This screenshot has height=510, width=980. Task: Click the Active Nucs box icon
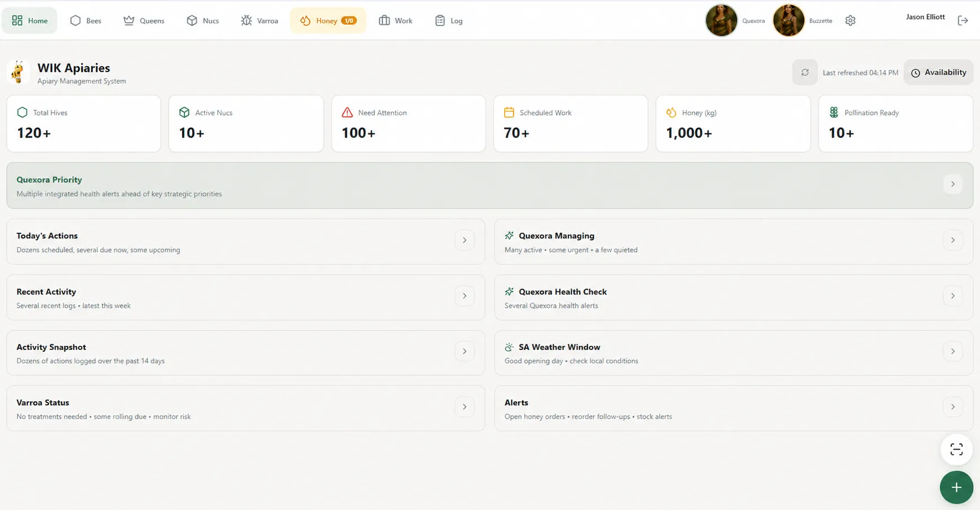(x=184, y=113)
